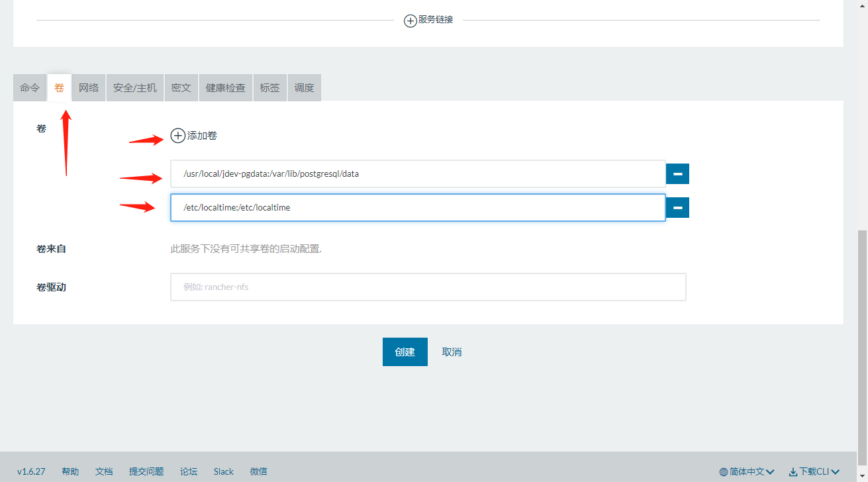This screenshot has height=482, width=868.
Task: Focus the 卷驱动 input field
Action: [x=428, y=287]
